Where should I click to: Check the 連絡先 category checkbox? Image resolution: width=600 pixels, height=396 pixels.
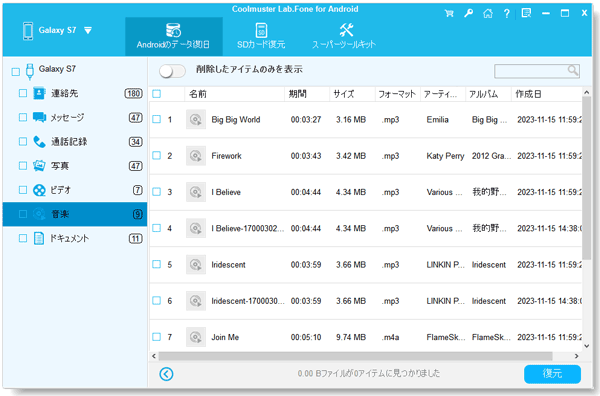click(x=23, y=93)
